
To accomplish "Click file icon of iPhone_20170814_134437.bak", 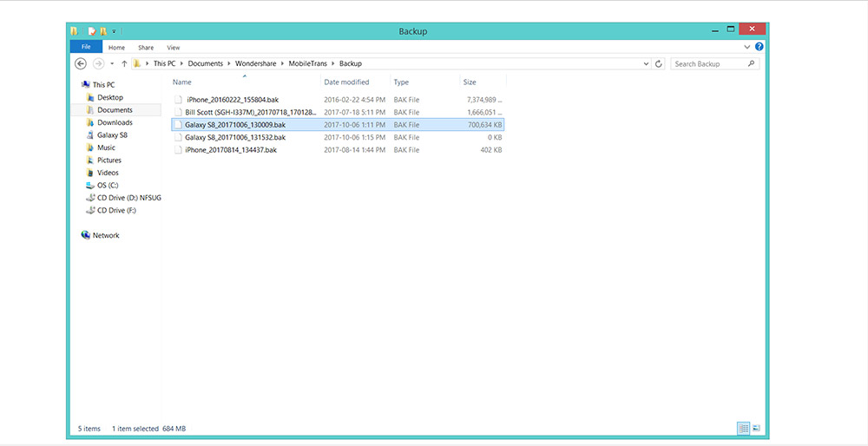I will point(178,150).
